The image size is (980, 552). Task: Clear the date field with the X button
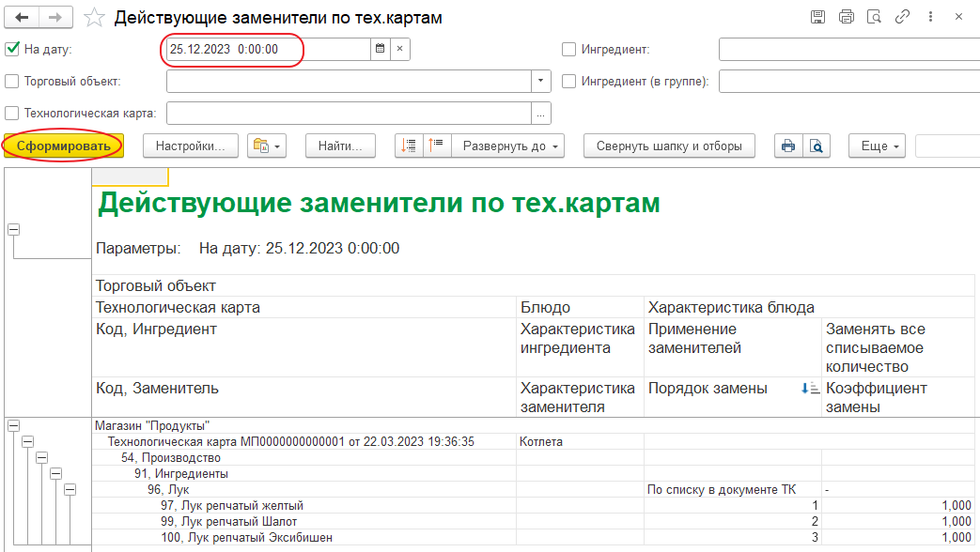click(x=399, y=50)
